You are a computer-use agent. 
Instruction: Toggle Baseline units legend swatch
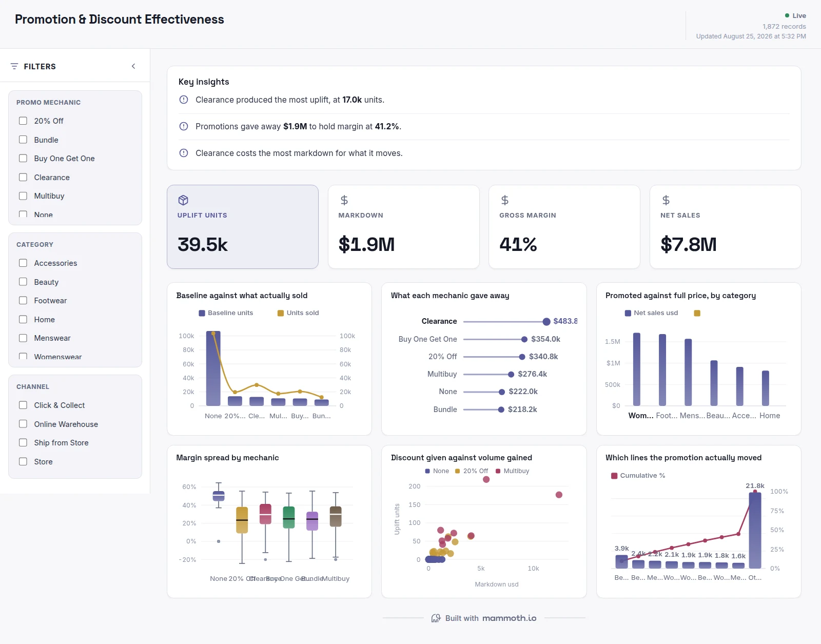202,313
